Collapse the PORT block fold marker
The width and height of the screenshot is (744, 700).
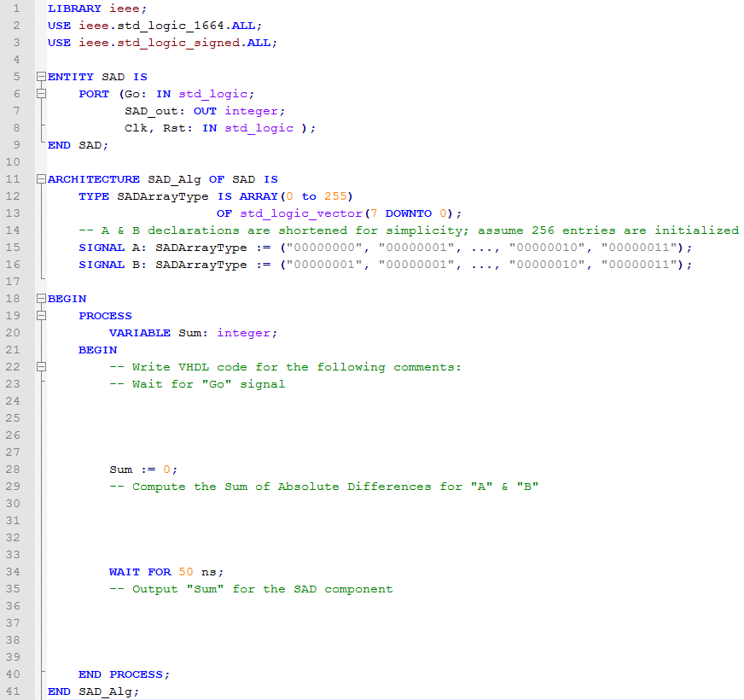pyautogui.click(x=40, y=94)
